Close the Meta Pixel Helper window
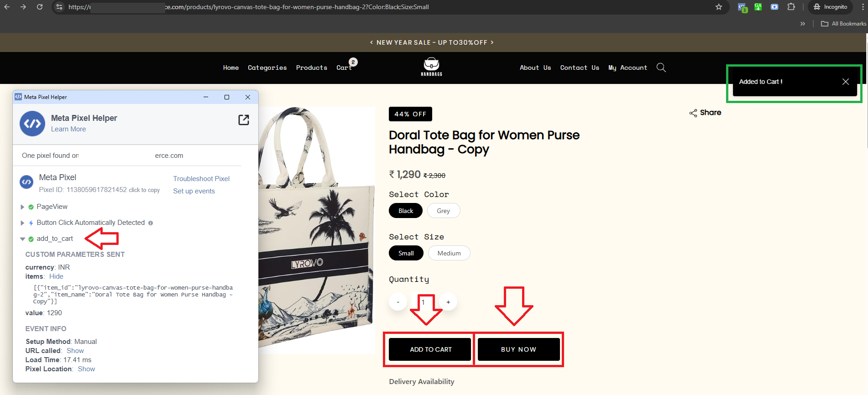 point(248,97)
